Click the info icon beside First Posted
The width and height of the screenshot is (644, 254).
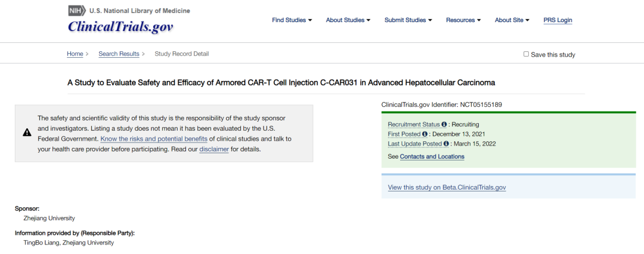coord(425,134)
